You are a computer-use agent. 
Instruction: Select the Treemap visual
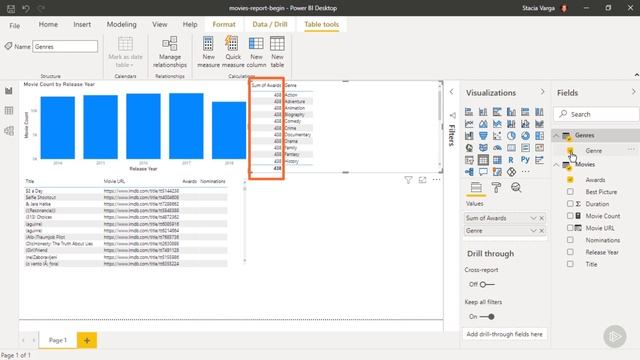539,136
